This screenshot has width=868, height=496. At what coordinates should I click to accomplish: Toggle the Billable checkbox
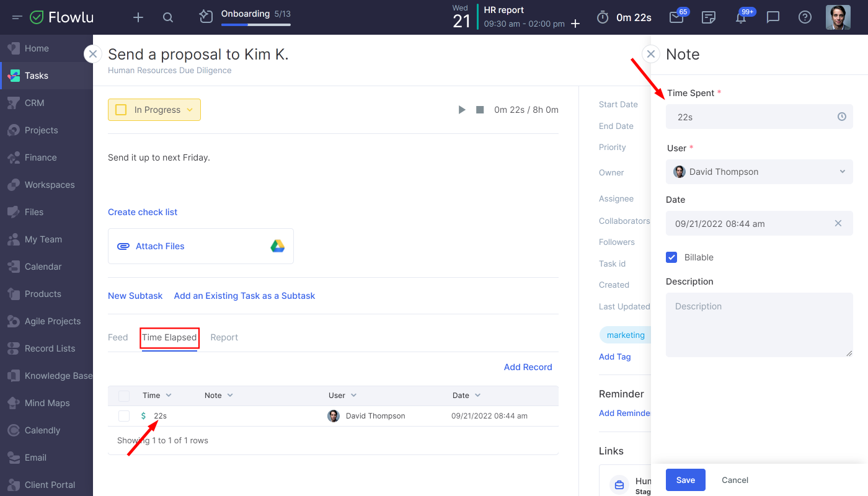tap(671, 257)
